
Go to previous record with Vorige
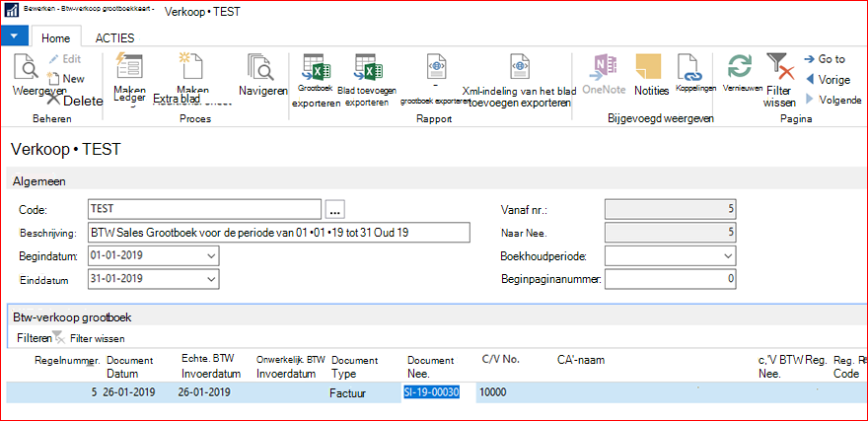coord(827,80)
